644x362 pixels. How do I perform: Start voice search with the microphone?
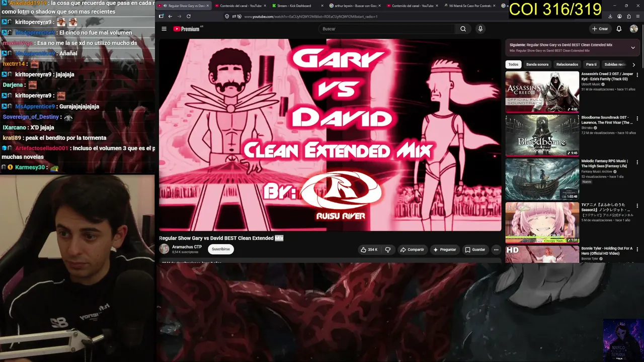(x=480, y=29)
